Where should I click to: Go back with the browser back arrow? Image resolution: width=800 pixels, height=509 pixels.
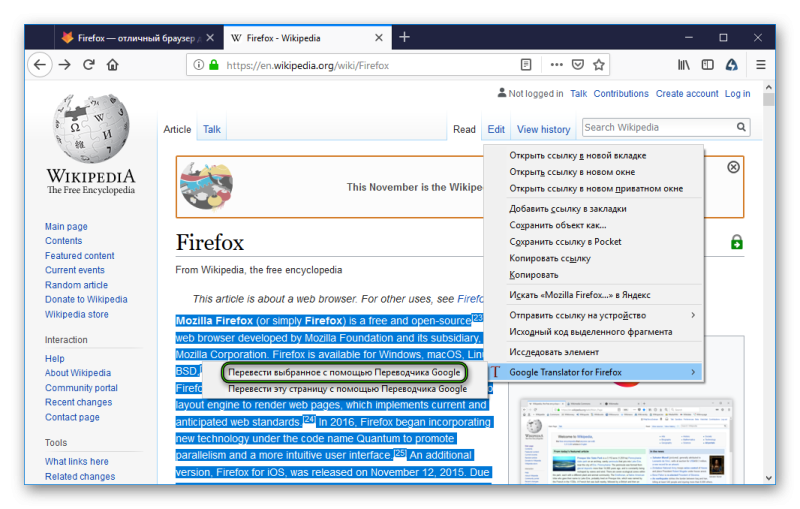40,65
